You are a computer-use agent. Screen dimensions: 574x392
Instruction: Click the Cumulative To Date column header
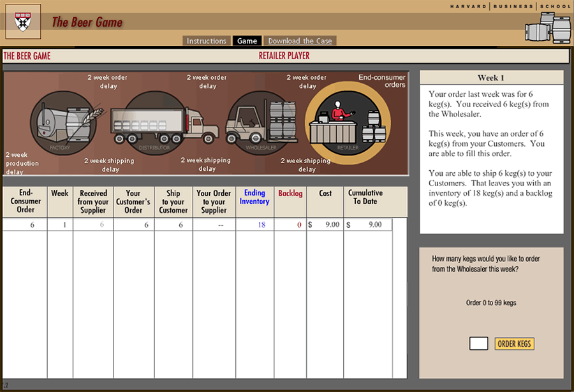coord(365,198)
